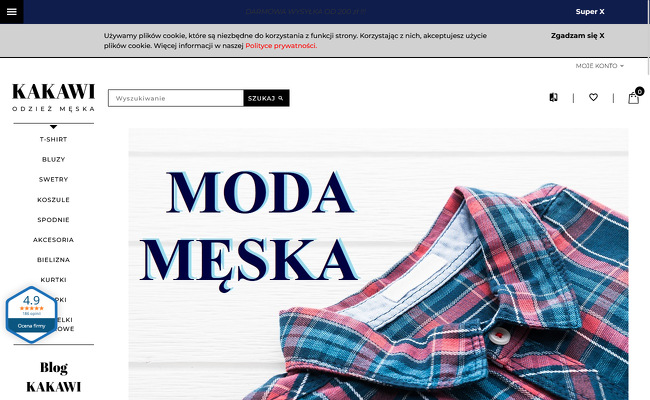The height and width of the screenshot is (400, 650).
Task: Click the 4.9 company rating badge
Action: (x=32, y=315)
